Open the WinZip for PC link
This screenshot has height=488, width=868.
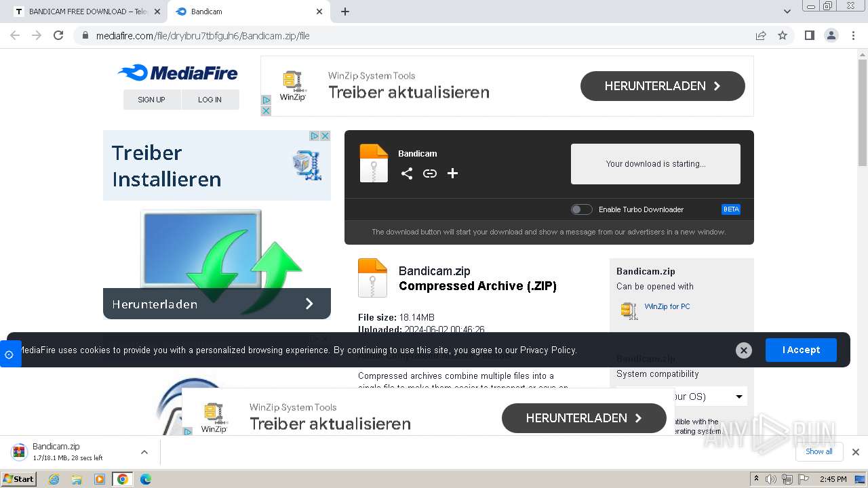point(667,306)
